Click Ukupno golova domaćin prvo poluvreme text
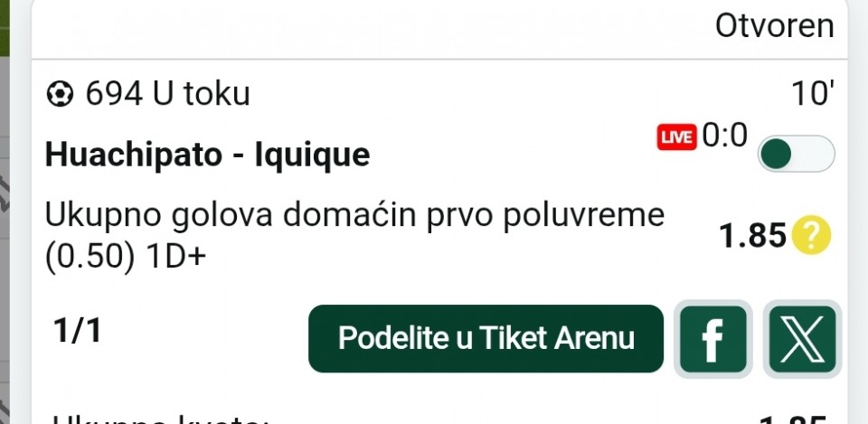The image size is (868, 424). [x=354, y=215]
